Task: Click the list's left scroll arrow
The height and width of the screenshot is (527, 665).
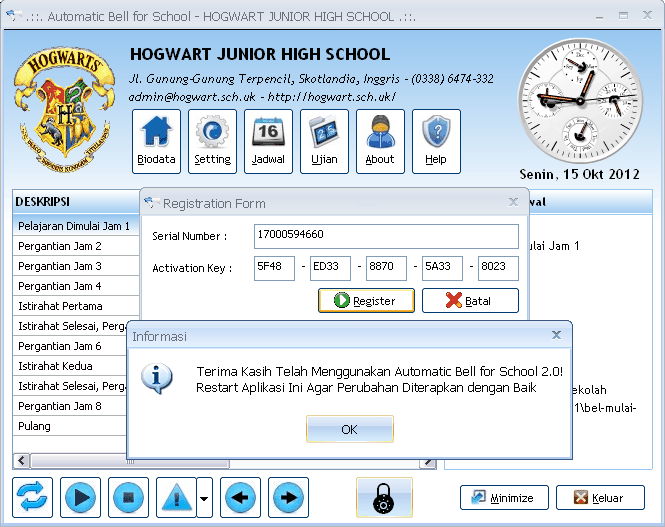Action: pyautogui.click(x=22, y=460)
